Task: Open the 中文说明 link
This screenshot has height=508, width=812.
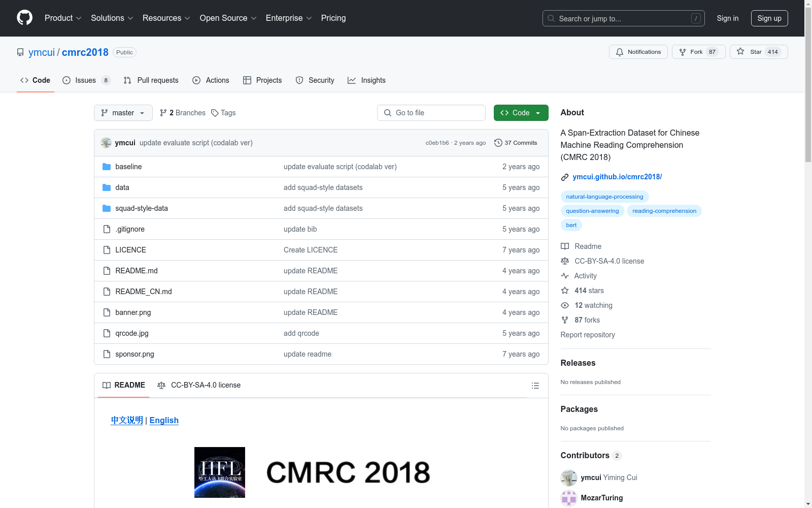Action: click(x=127, y=420)
